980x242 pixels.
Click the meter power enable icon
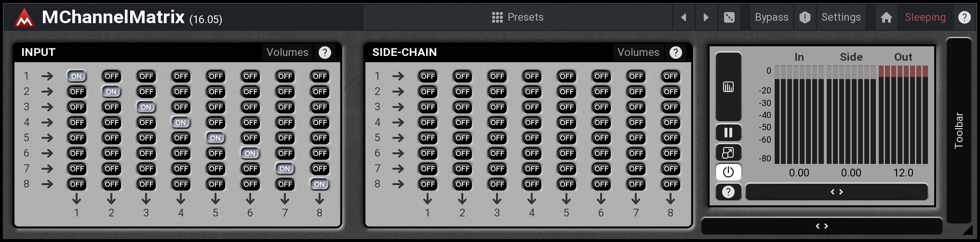pos(728,172)
